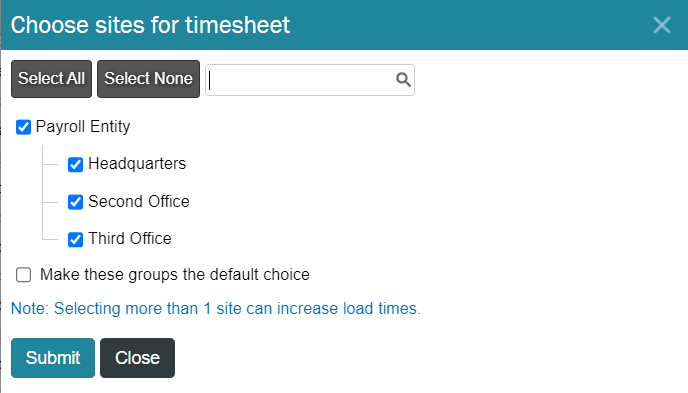Deselect the Third Office checkbox

pos(75,239)
